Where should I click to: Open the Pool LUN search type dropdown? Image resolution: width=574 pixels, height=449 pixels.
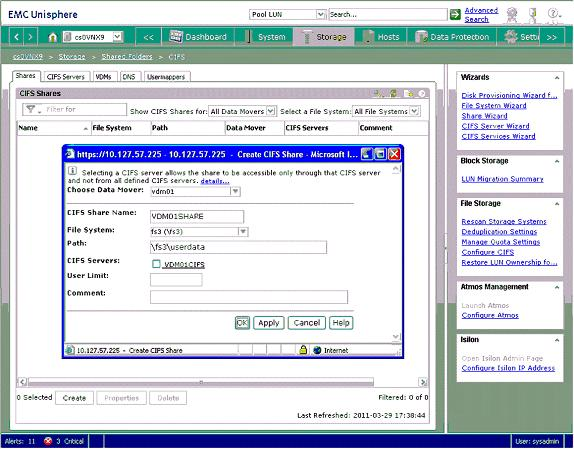pos(320,15)
